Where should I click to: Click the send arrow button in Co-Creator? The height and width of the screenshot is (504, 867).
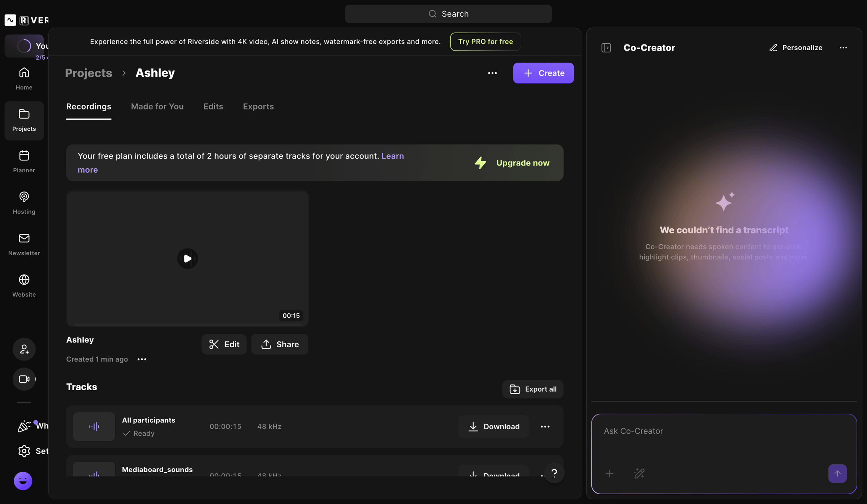tap(837, 474)
